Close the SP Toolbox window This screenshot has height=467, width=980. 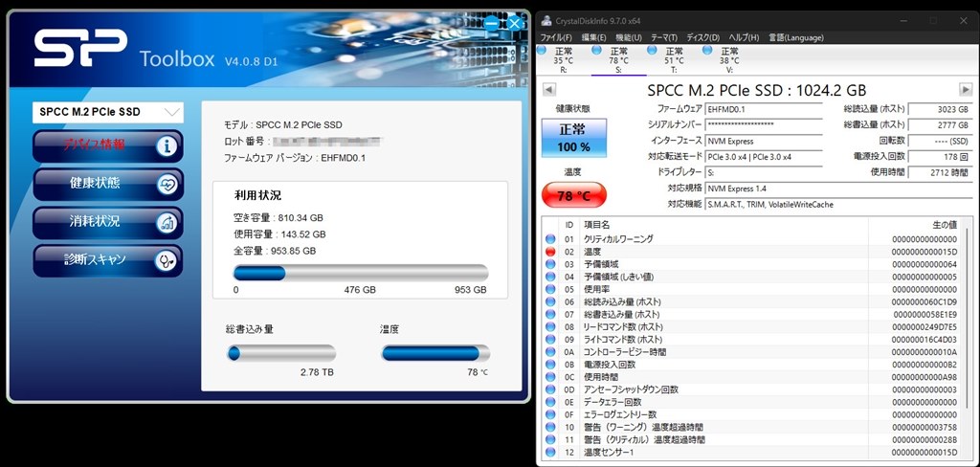[x=514, y=24]
